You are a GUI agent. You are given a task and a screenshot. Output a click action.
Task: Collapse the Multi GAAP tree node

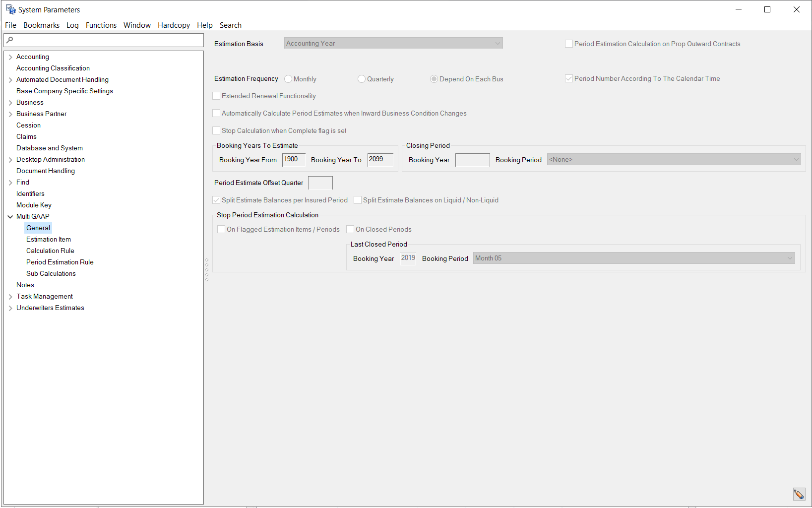pyautogui.click(x=10, y=217)
